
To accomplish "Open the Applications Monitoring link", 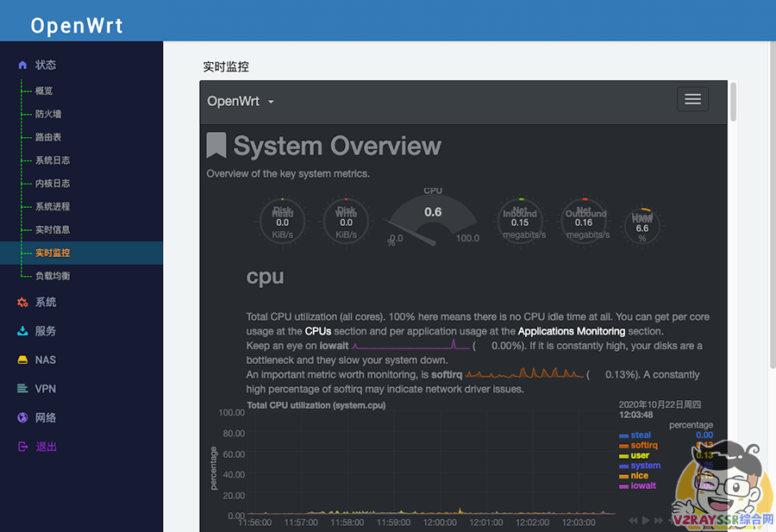I will (570, 331).
